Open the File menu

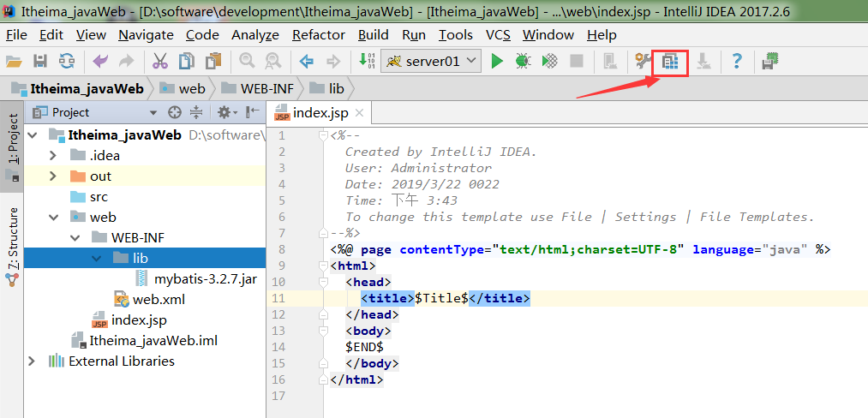16,35
